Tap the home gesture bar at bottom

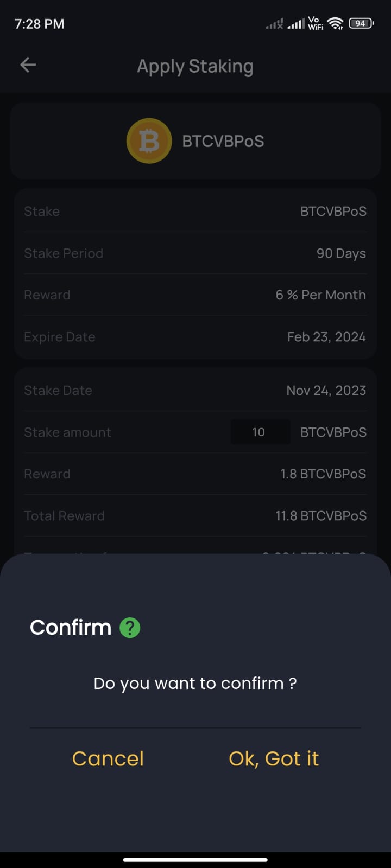point(195,859)
